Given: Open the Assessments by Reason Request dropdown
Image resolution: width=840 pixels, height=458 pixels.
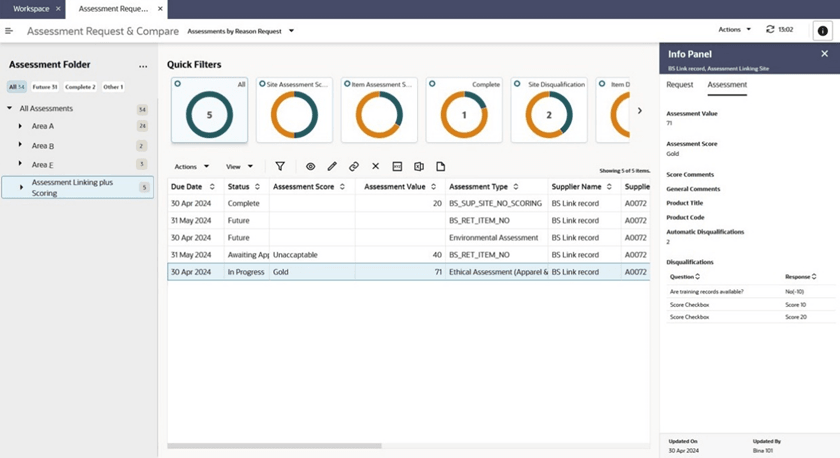Looking at the screenshot, I should [x=241, y=31].
